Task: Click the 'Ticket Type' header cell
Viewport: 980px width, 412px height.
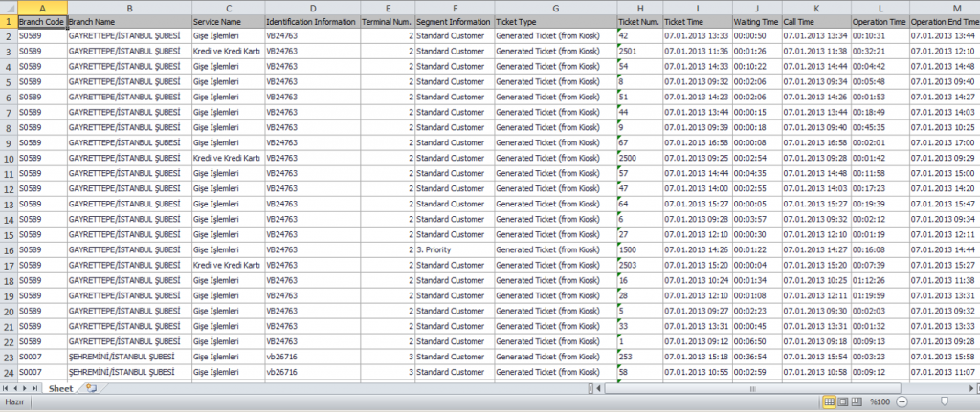Action: [x=556, y=22]
